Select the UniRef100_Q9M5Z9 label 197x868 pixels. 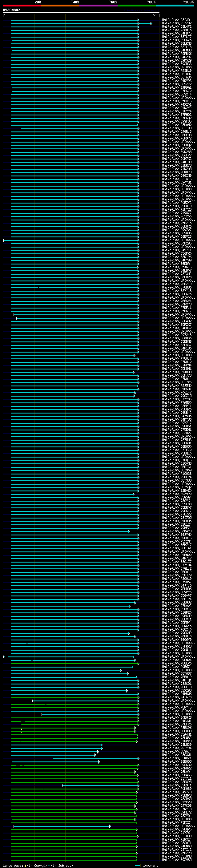(177, 60)
